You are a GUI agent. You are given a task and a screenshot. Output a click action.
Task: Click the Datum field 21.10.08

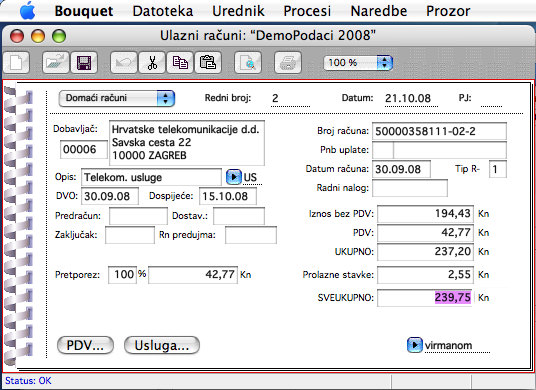click(x=411, y=99)
